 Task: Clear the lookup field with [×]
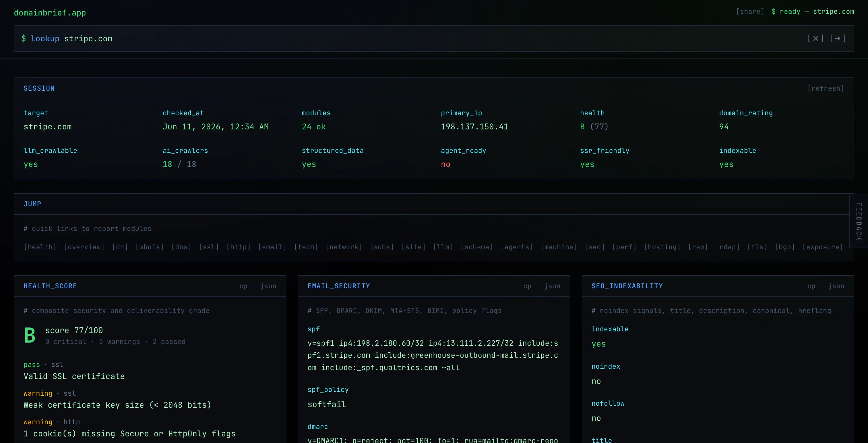[x=815, y=38]
